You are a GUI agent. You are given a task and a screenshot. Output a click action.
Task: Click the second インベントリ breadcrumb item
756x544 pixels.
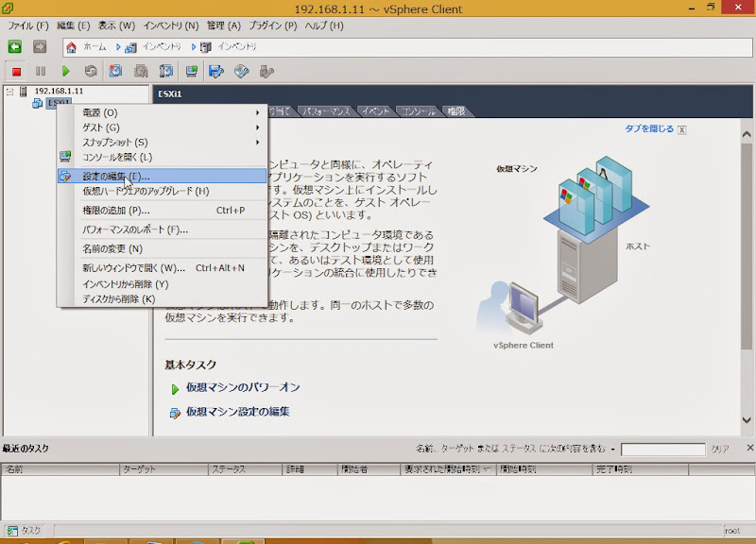237,46
